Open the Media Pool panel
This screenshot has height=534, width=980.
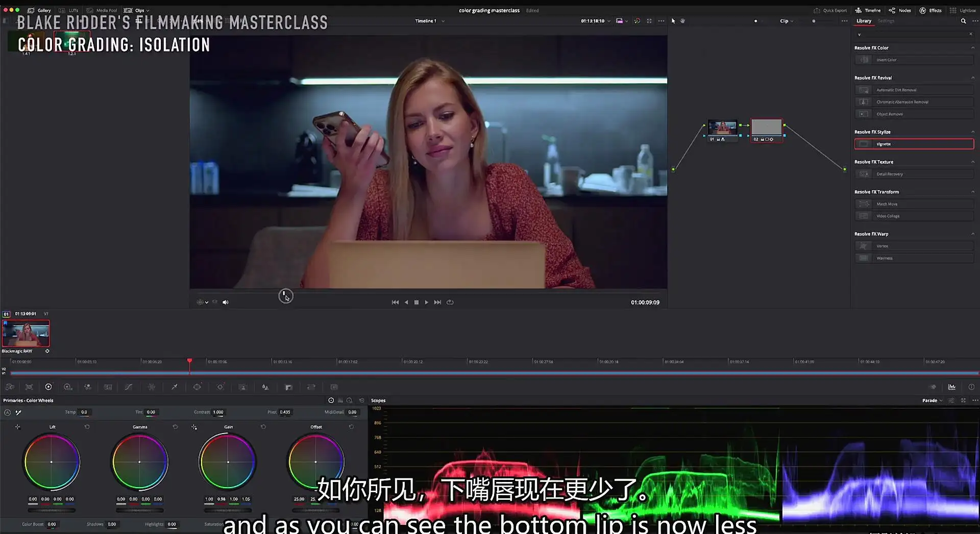[102, 10]
